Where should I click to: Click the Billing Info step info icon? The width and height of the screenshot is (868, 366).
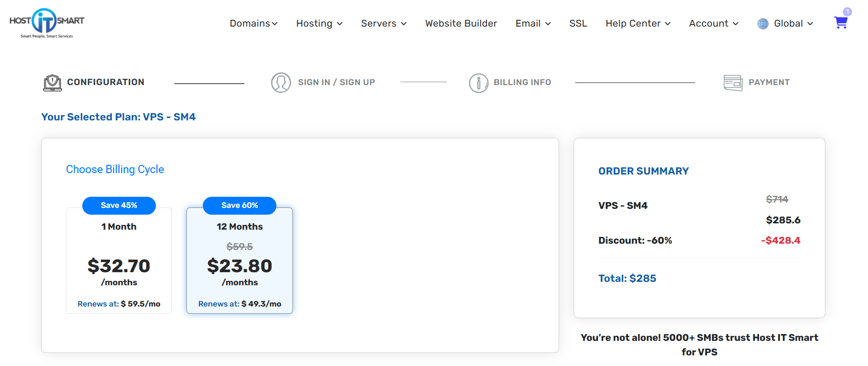pos(478,83)
